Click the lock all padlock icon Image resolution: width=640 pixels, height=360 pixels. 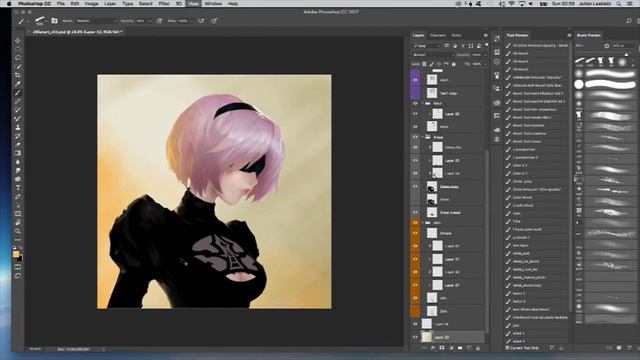tap(453, 64)
